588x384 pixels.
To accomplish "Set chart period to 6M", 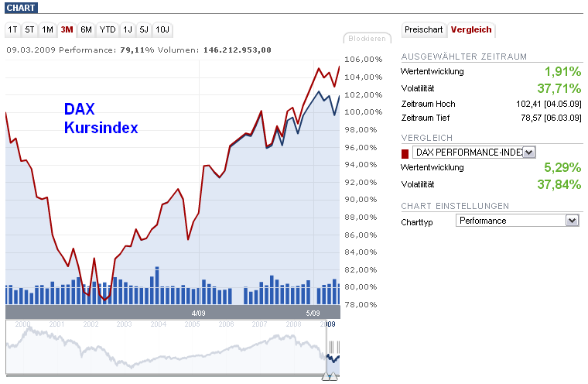I will pyautogui.click(x=86, y=29).
